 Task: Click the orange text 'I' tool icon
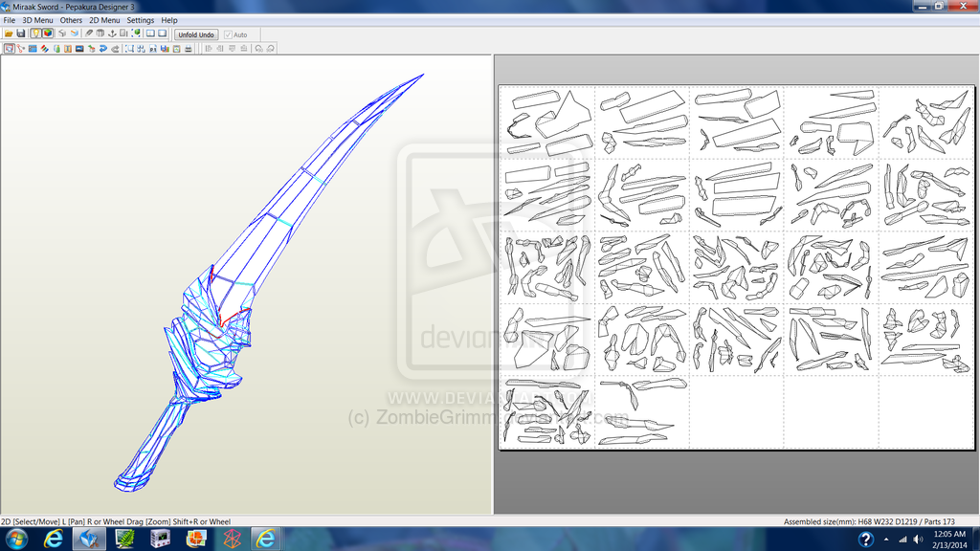click(68, 48)
